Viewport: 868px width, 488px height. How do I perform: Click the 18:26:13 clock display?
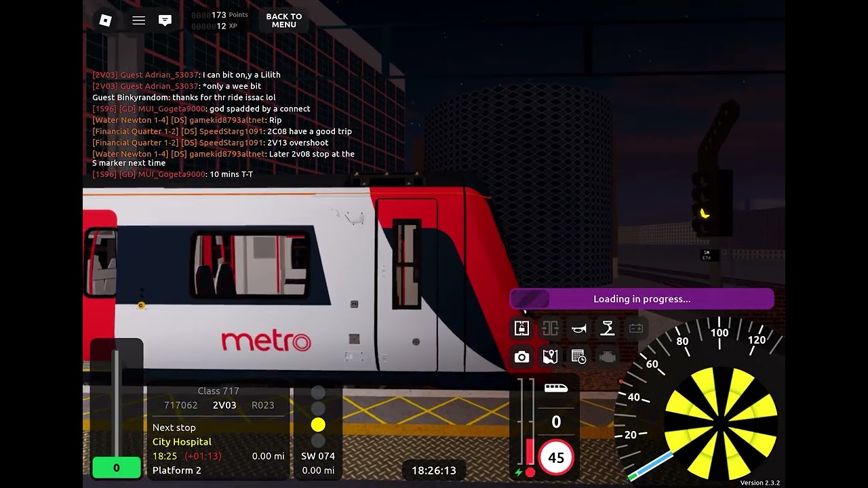(434, 470)
